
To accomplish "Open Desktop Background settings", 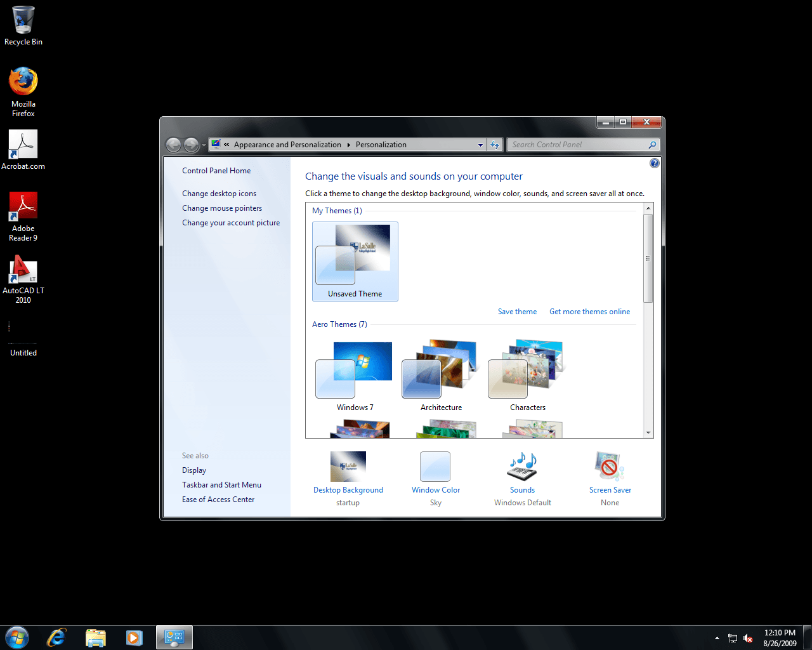I will [x=348, y=467].
